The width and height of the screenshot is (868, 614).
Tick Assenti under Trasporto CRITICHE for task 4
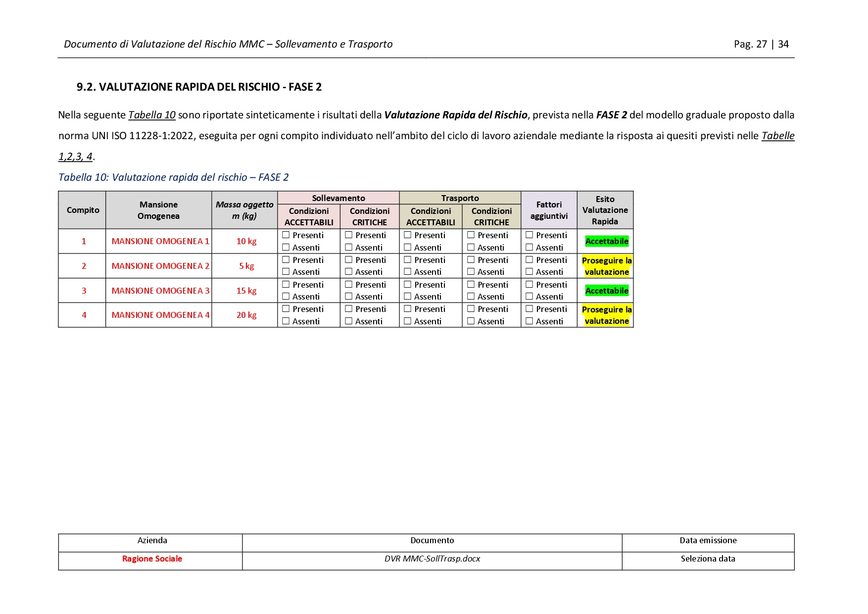tap(471, 321)
